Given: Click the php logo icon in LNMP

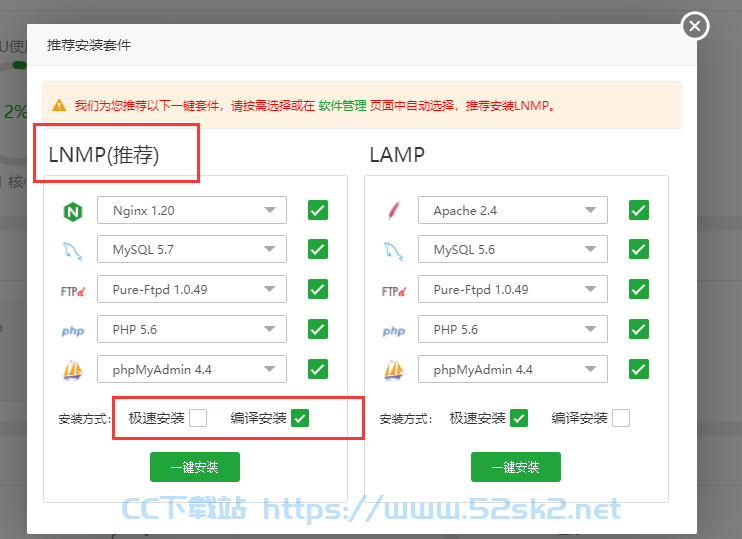Looking at the screenshot, I should click(73, 331).
